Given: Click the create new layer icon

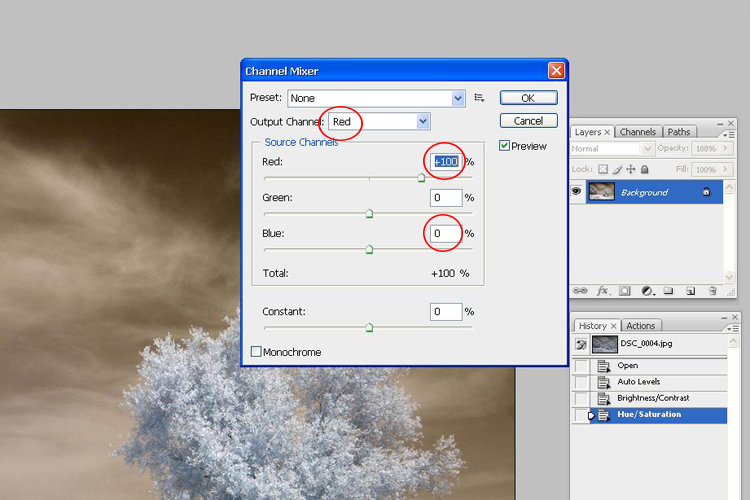Looking at the screenshot, I should [x=690, y=291].
